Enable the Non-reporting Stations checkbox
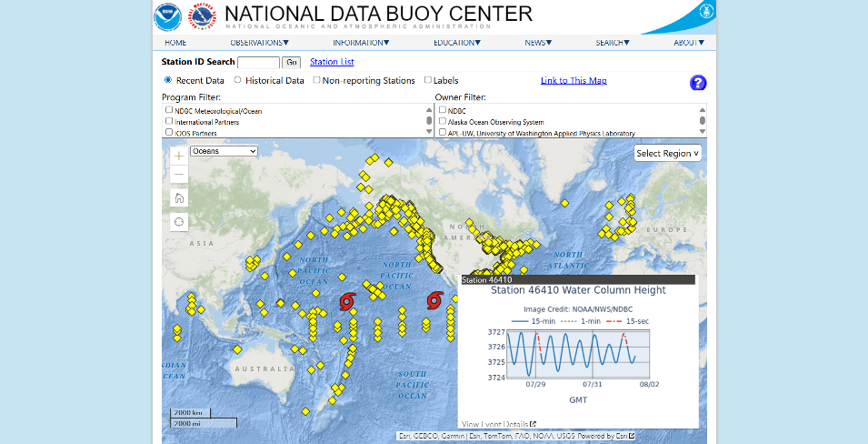Viewport: 868px width, 444px height. [x=316, y=80]
